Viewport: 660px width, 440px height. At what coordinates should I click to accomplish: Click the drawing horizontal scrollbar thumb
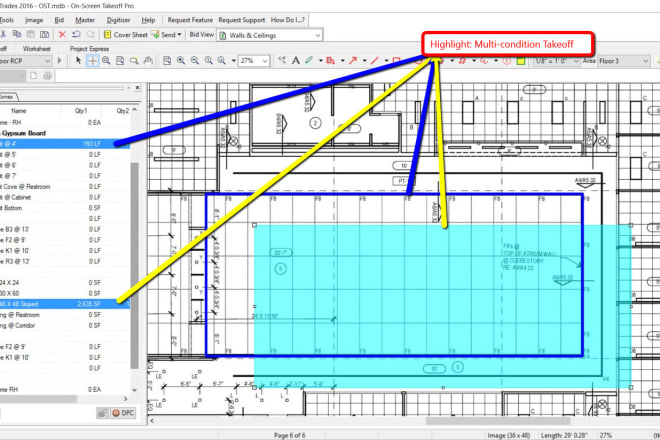pyautogui.click(x=500, y=420)
